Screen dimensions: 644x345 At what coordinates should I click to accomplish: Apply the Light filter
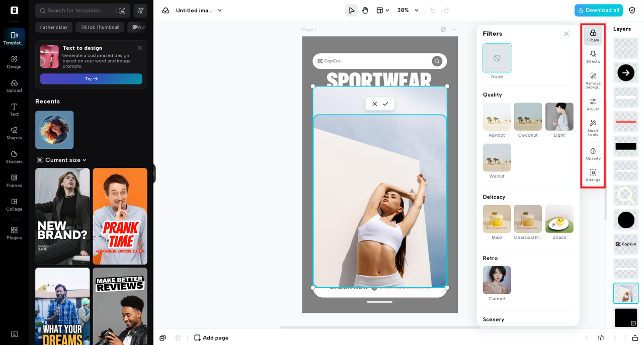[x=559, y=117]
